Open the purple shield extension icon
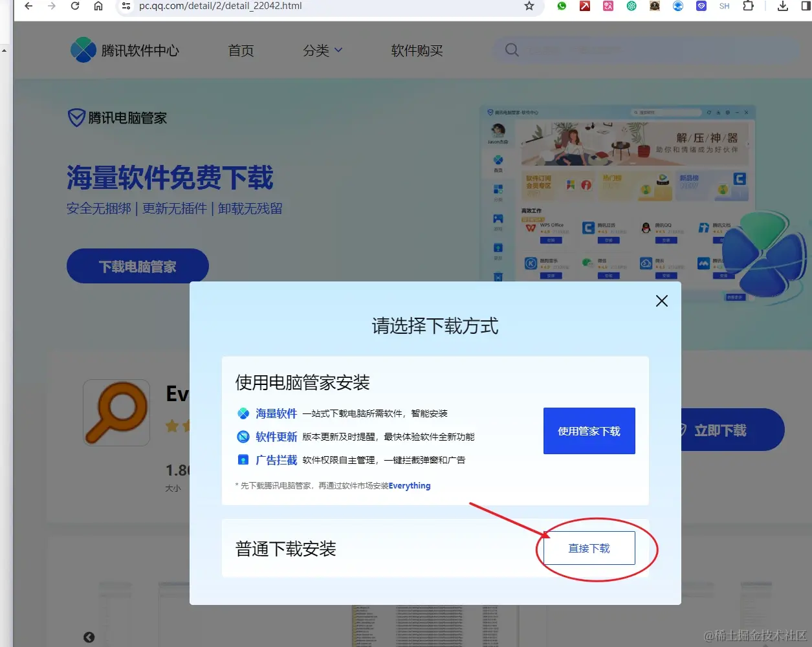 (x=701, y=6)
